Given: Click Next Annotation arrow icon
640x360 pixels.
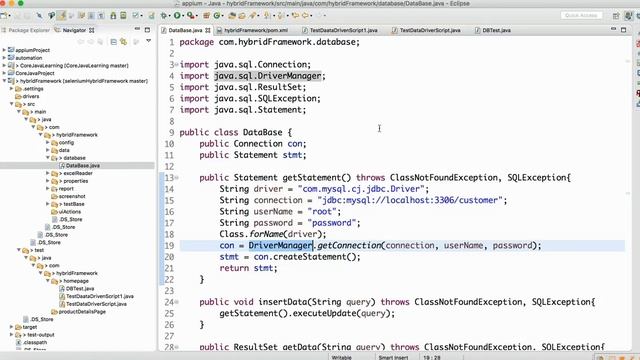Looking at the screenshot, I should click(267, 16).
